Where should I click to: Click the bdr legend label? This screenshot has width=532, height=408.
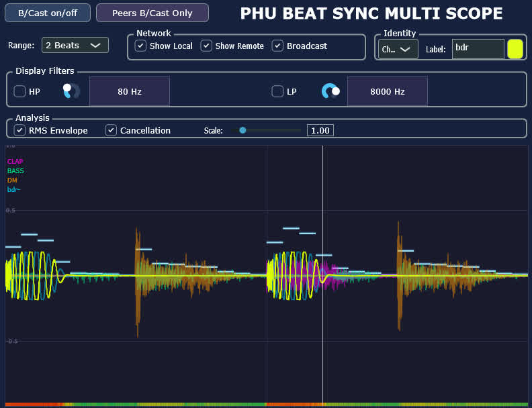point(13,190)
